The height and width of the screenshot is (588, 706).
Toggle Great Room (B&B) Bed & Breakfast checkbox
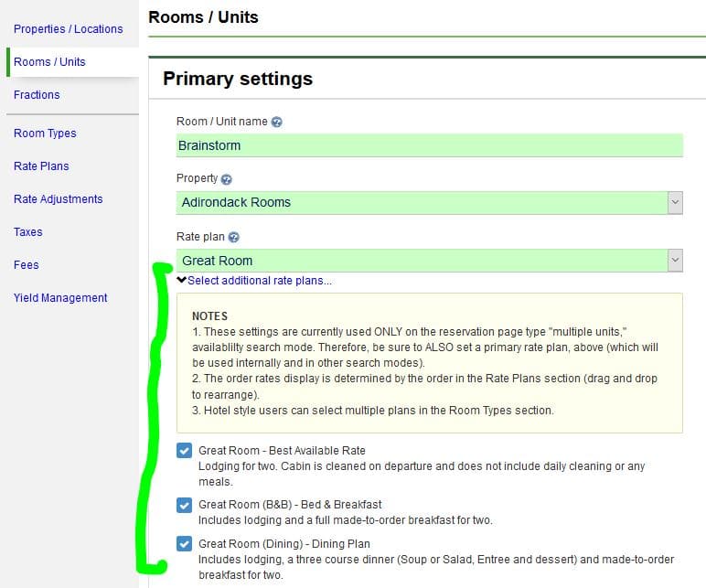click(184, 505)
